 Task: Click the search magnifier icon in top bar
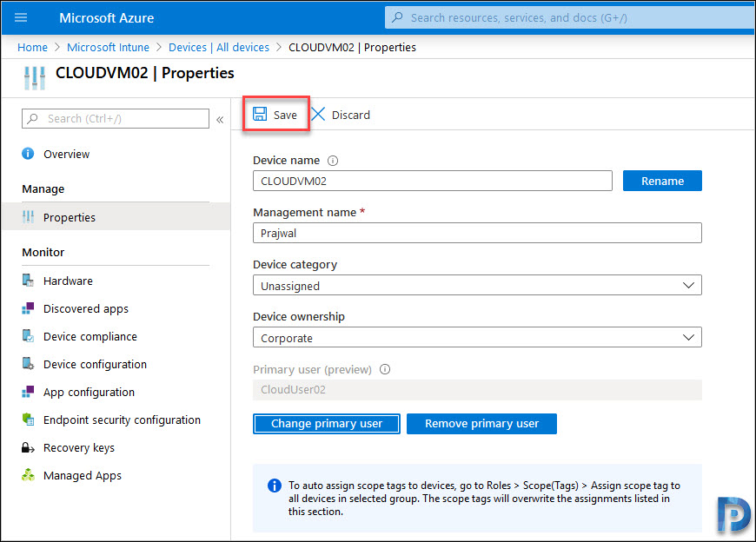(x=397, y=18)
